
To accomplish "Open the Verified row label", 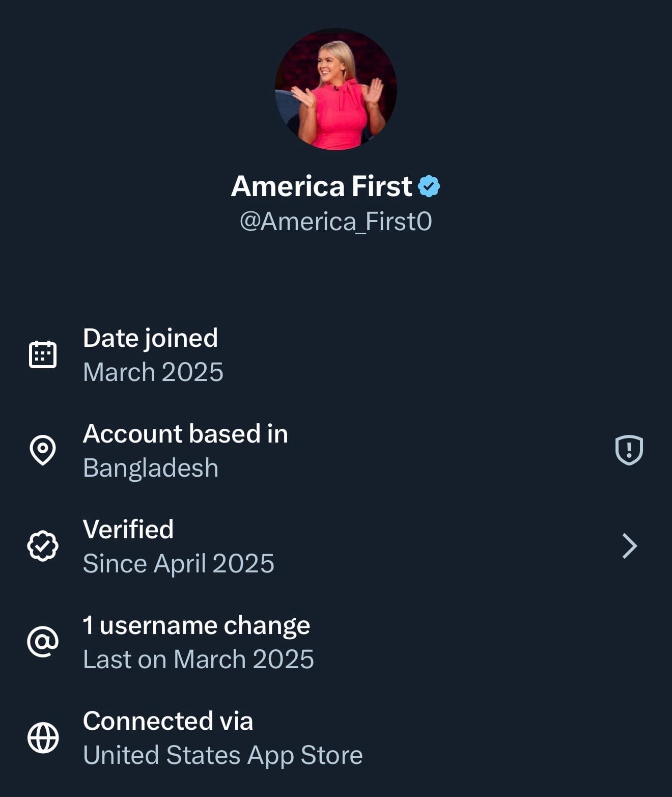I will click(128, 530).
